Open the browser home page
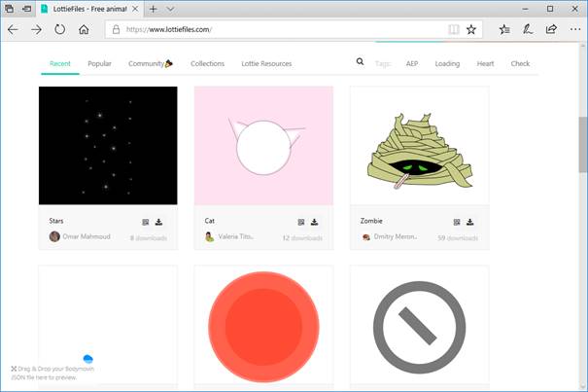This screenshot has width=588, height=392. (84, 29)
